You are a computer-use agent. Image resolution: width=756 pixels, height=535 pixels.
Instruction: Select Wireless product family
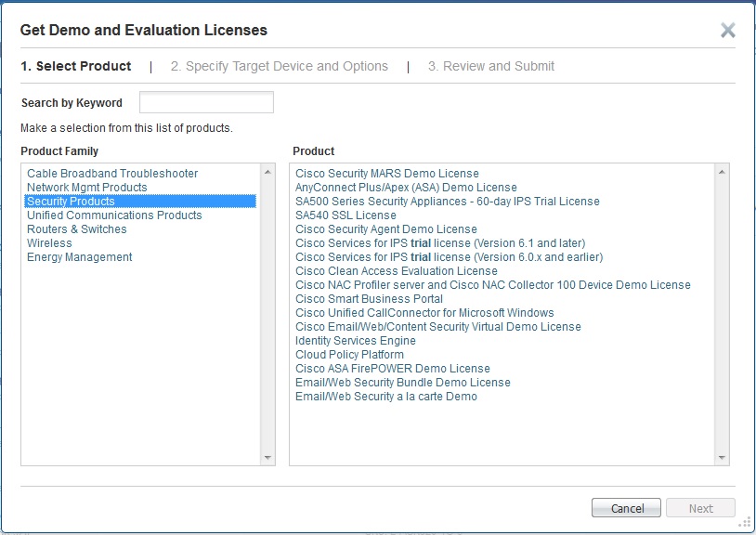pos(49,243)
